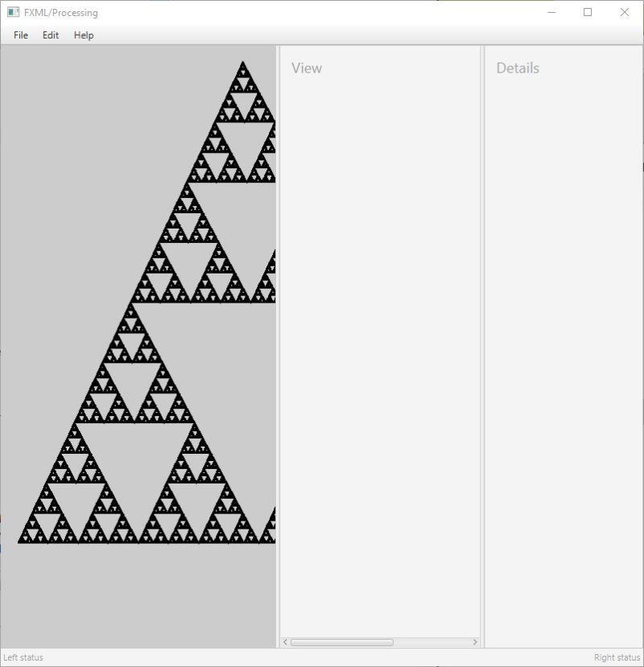This screenshot has height=667, width=644.
Task: Open the File menu
Action: pyautogui.click(x=19, y=35)
